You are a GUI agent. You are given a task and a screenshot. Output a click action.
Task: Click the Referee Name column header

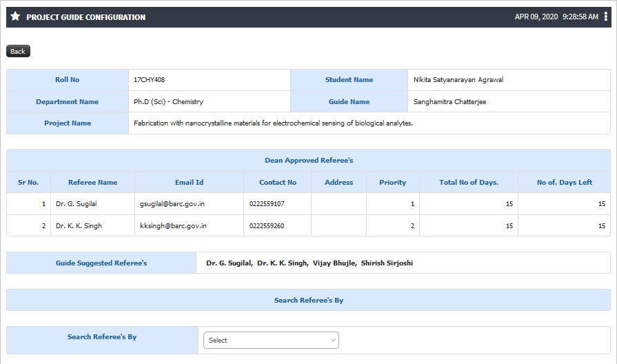click(x=93, y=182)
